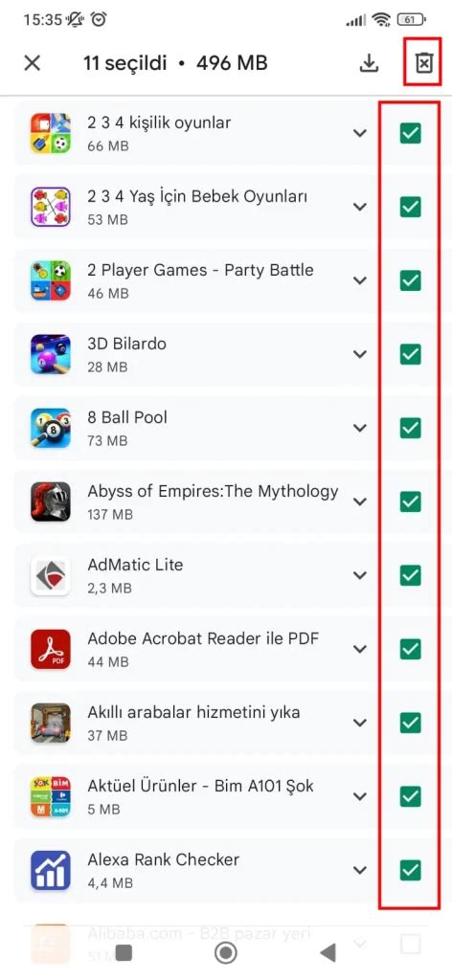Tap the download update icon
Viewport: 452px width, 980px height.
coord(370,63)
